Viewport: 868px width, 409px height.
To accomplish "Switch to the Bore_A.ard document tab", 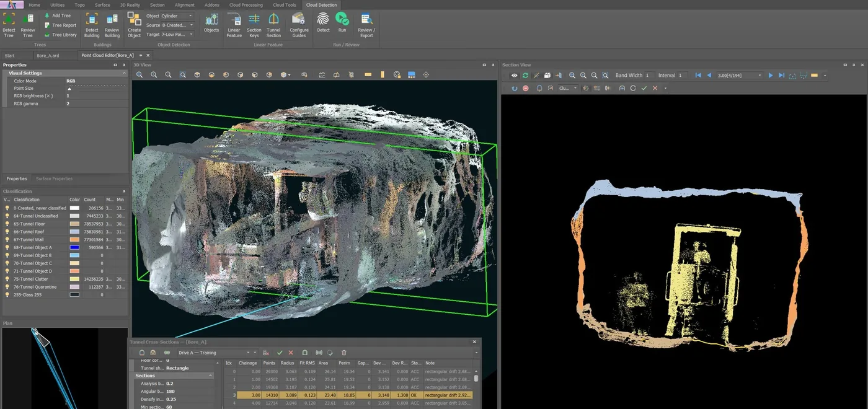I will 48,56.
